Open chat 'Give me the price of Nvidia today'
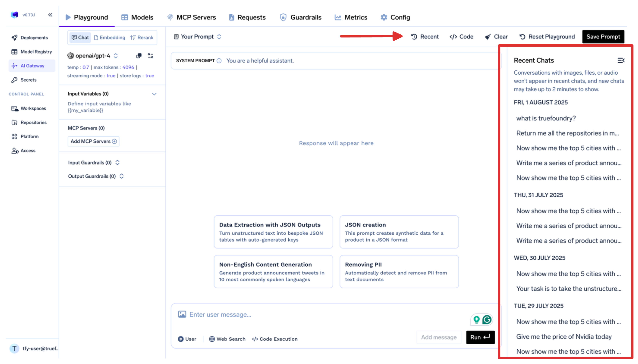 point(564,336)
